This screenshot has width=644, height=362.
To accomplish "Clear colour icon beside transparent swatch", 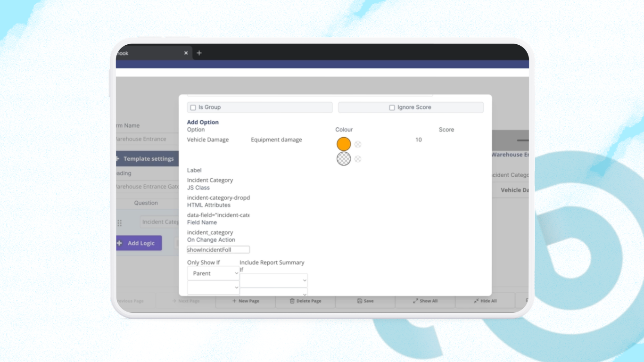I will 358,159.
